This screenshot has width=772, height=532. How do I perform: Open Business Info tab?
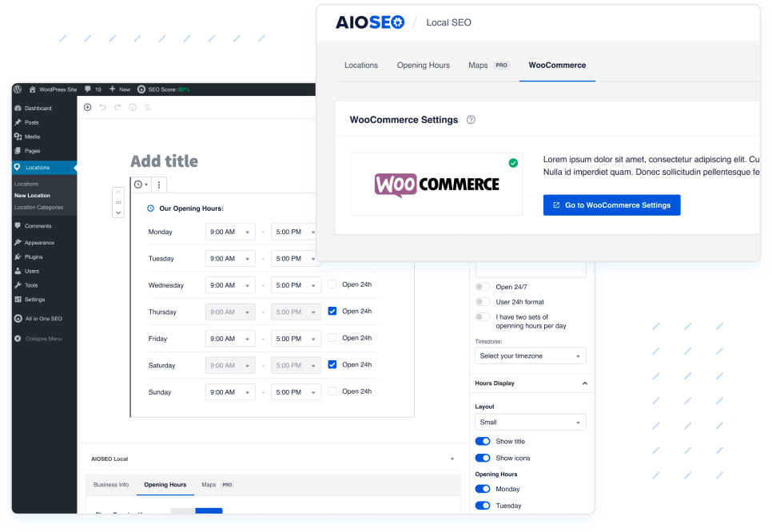tap(111, 485)
